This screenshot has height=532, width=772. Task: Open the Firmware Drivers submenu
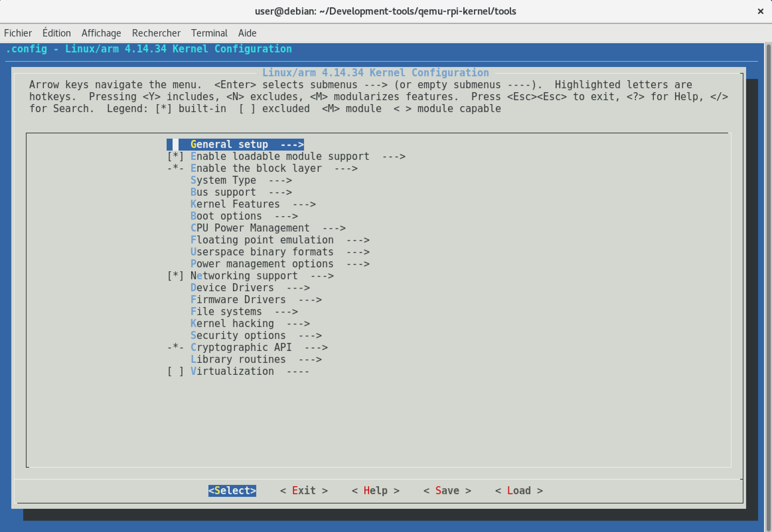(256, 300)
